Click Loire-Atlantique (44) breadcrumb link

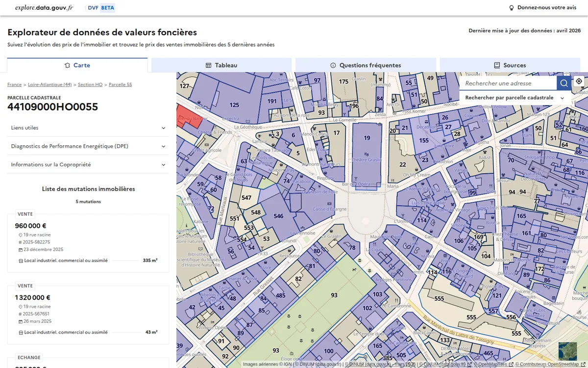[x=49, y=84]
